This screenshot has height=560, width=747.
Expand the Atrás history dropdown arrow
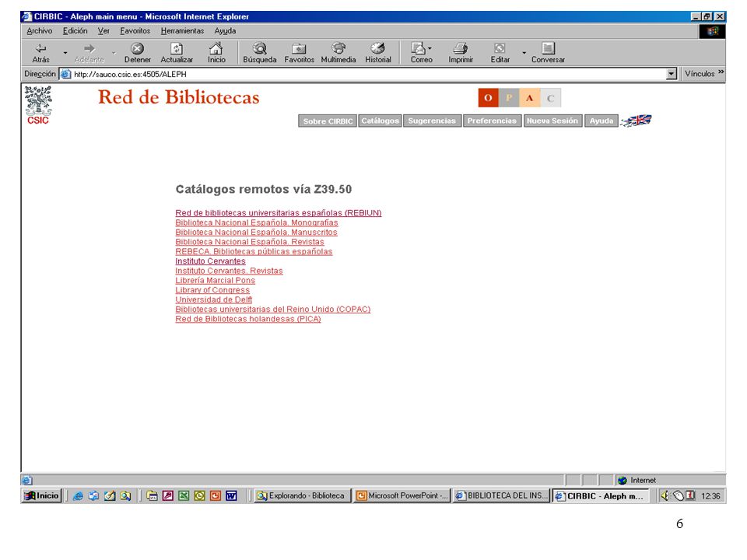coord(65,53)
